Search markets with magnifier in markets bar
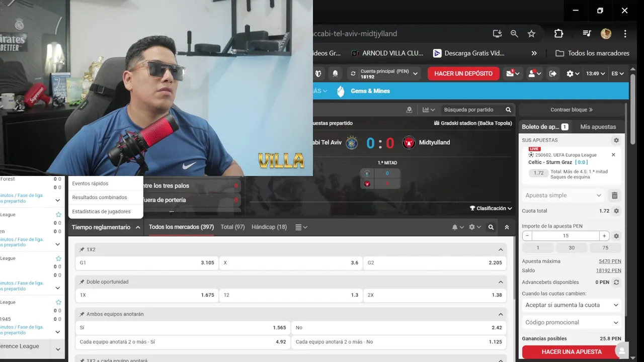Screen dimensions: 644x362 [x=491, y=227]
